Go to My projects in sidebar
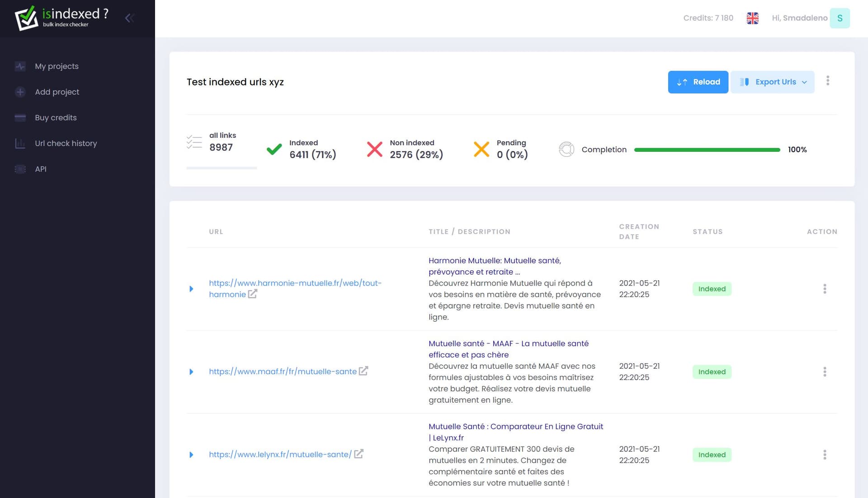 pyautogui.click(x=57, y=66)
